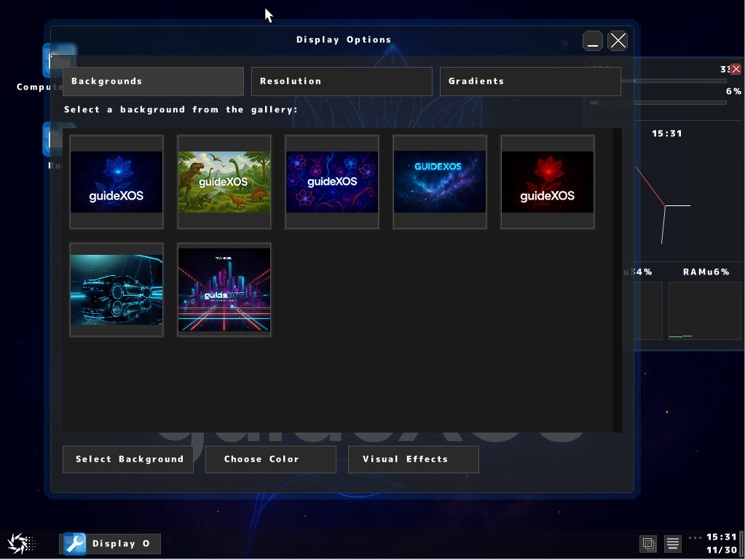
Task: Open the Visual Effects options
Action: click(413, 459)
